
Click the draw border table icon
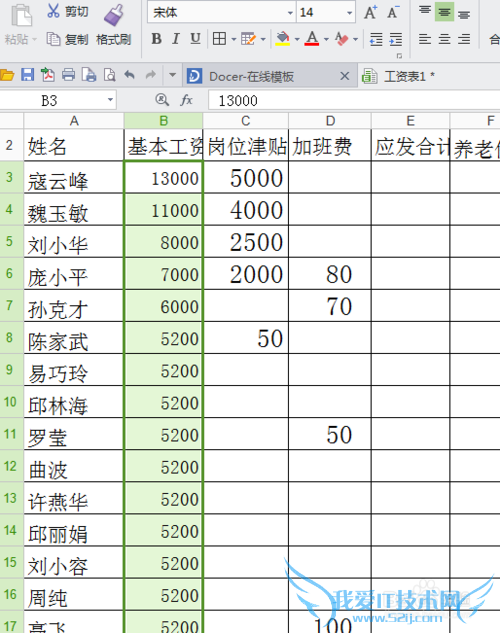click(248, 39)
